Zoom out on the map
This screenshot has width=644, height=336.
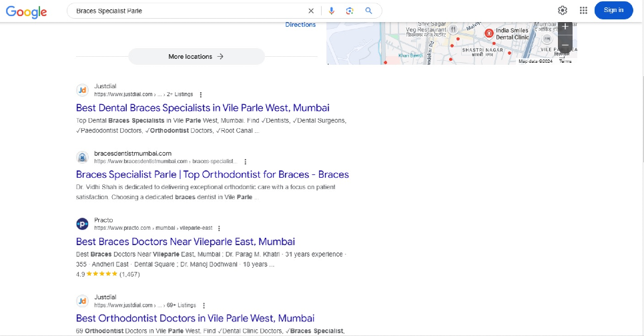[565, 45]
